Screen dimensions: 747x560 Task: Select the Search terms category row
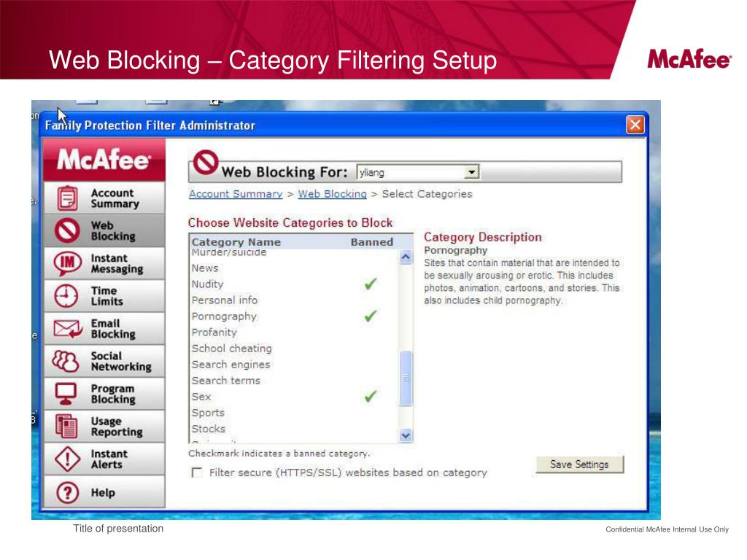point(293,381)
